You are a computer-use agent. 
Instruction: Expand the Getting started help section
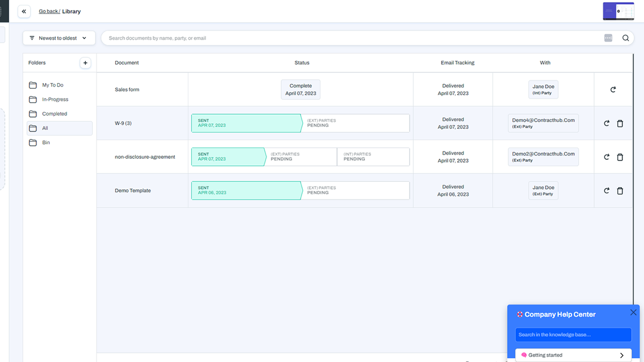click(x=573, y=355)
